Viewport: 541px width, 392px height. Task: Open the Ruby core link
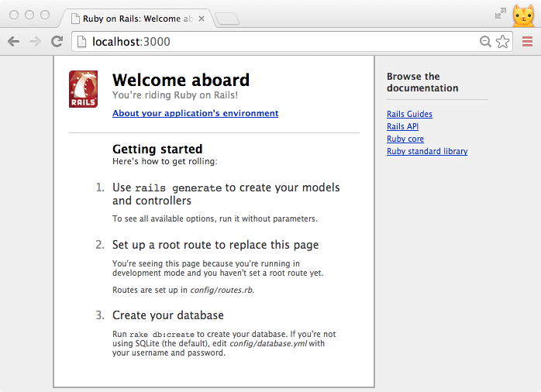[405, 139]
